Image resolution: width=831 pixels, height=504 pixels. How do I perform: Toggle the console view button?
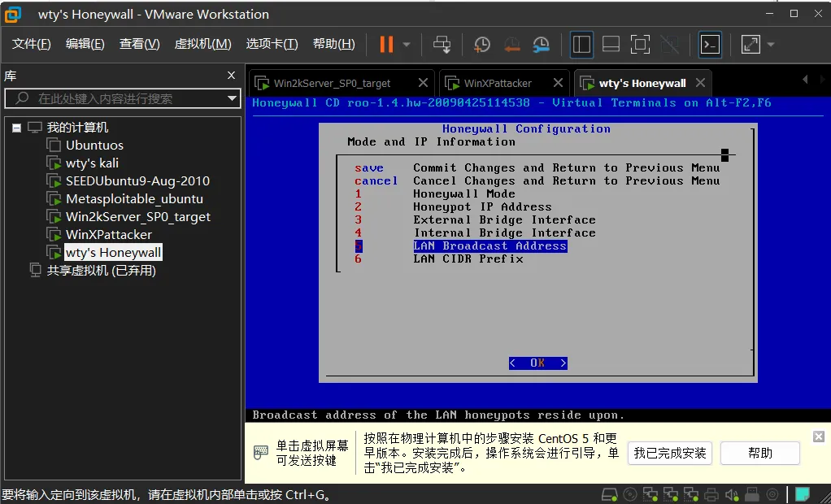click(710, 44)
